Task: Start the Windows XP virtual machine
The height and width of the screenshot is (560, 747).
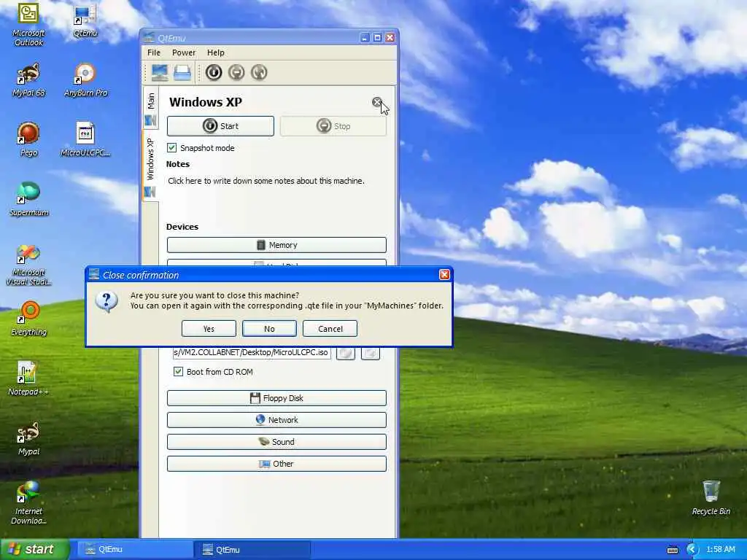Action: [220, 126]
